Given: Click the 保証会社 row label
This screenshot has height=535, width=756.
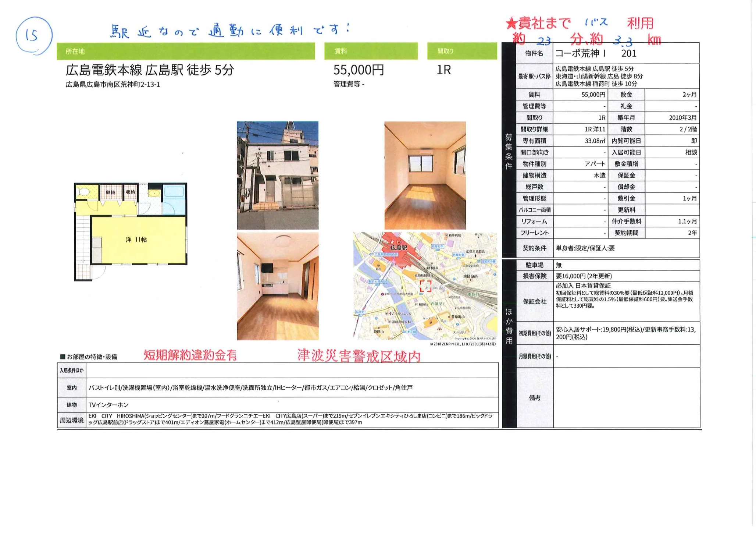Looking at the screenshot, I should (534, 302).
